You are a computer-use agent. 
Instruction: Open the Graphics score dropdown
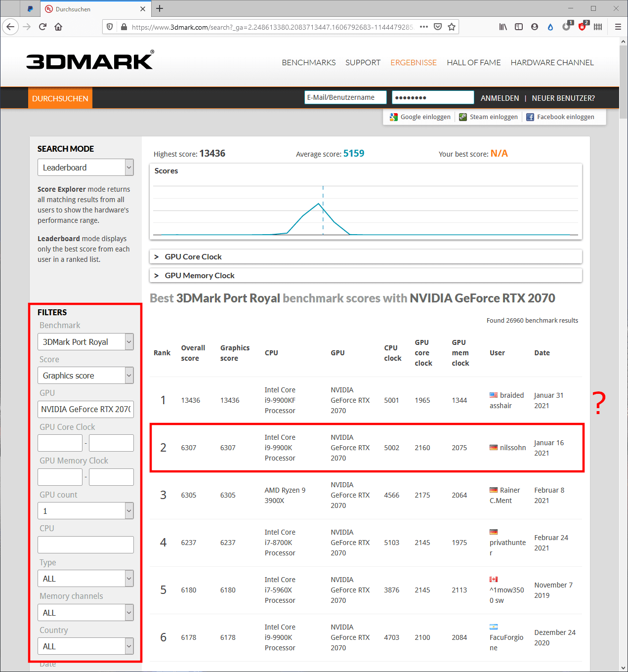[x=85, y=376]
